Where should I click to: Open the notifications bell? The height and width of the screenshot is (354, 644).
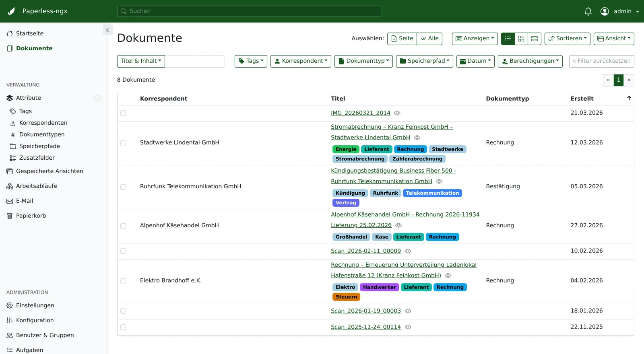(588, 11)
